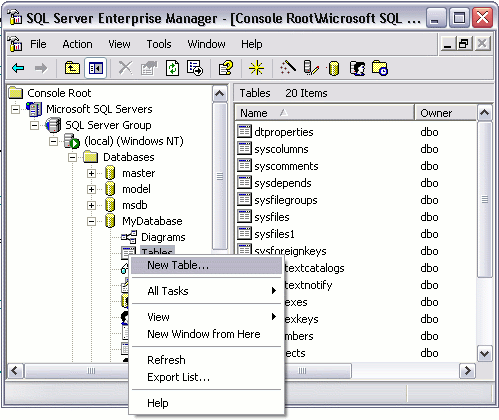This screenshot has height=420, width=499.
Task: Click the Back arrow toolbar icon
Action: 18,68
